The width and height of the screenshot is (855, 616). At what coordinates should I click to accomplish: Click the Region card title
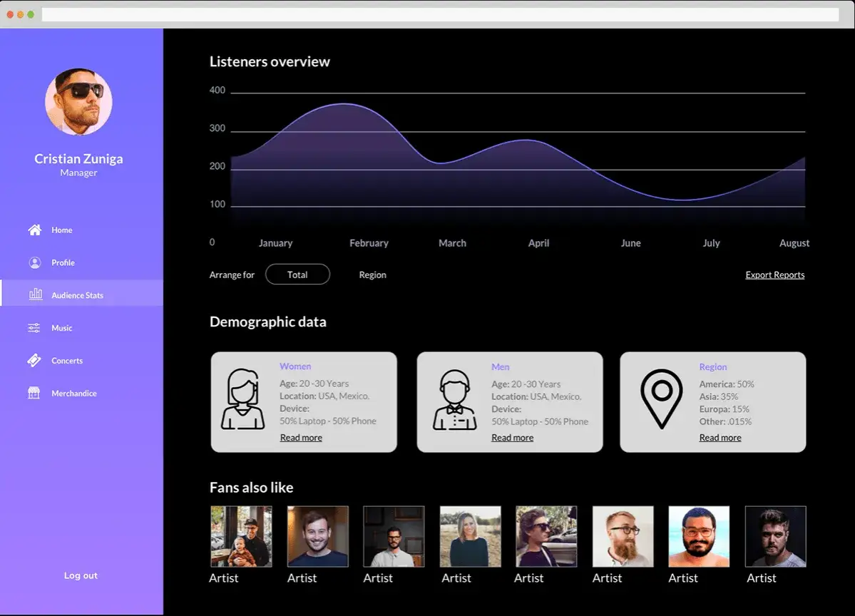click(712, 367)
